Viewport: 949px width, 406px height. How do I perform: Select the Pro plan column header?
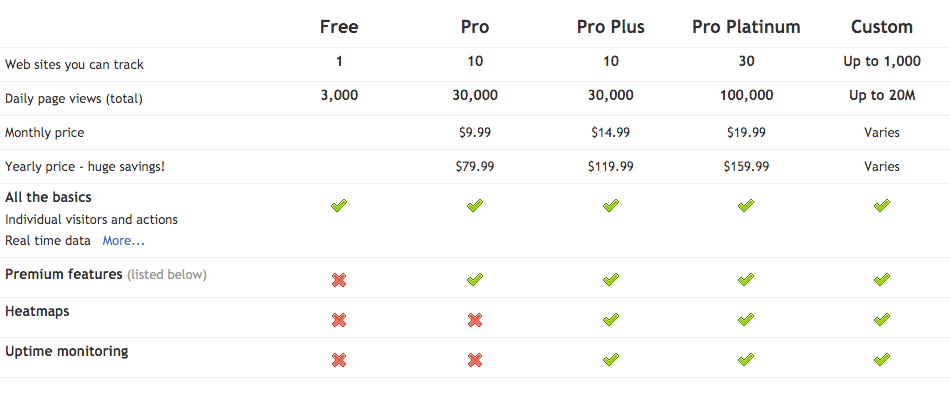[x=475, y=27]
